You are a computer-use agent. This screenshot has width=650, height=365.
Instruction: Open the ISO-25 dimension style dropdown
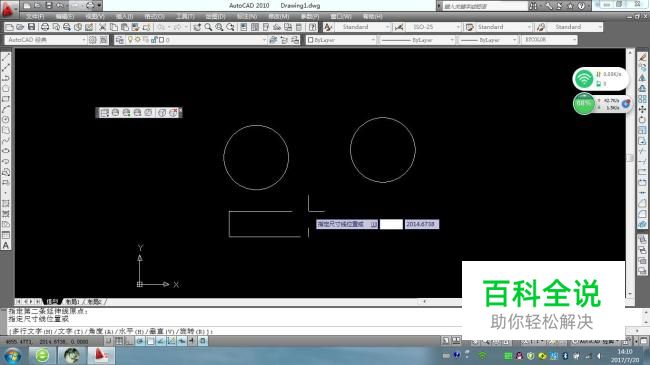pos(458,27)
